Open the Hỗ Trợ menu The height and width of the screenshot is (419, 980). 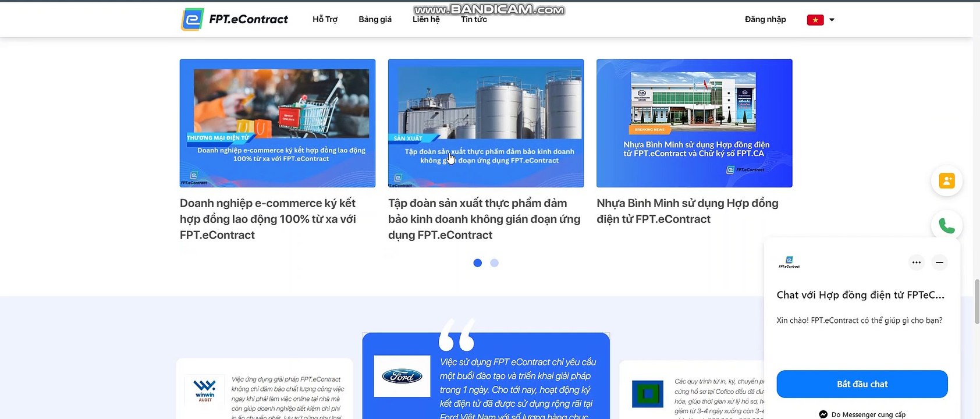[325, 19]
